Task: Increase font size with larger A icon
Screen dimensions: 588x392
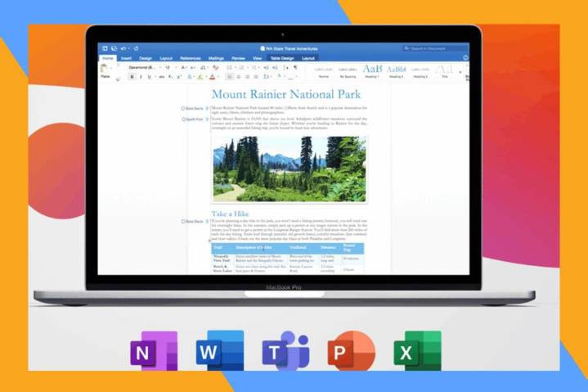Action: tap(183, 68)
